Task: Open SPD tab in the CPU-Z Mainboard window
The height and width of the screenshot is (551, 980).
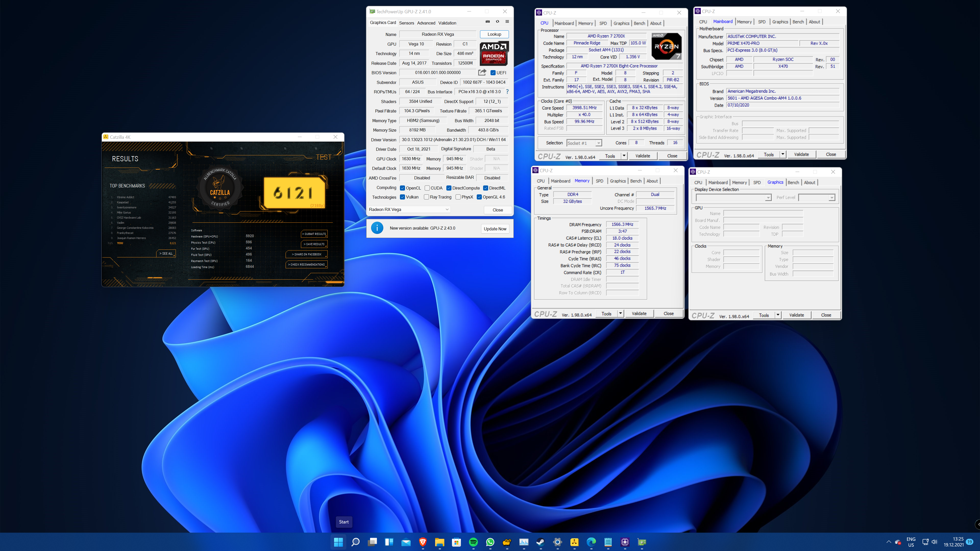Action: pyautogui.click(x=762, y=22)
